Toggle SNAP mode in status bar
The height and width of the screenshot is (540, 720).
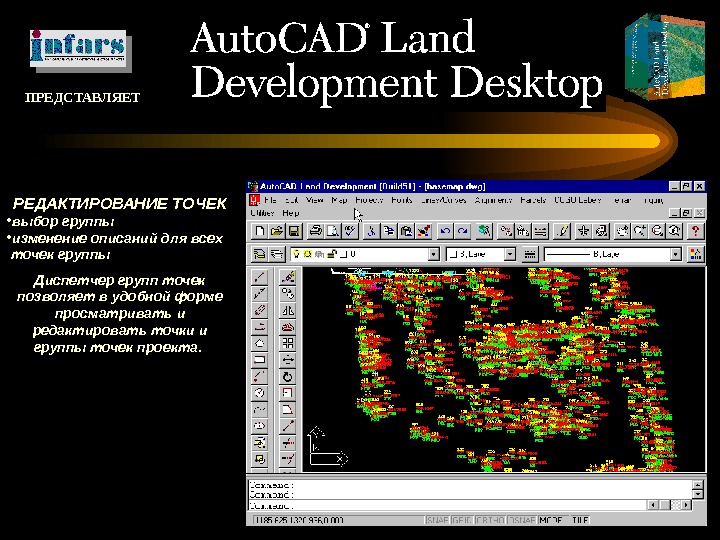pyautogui.click(x=437, y=520)
